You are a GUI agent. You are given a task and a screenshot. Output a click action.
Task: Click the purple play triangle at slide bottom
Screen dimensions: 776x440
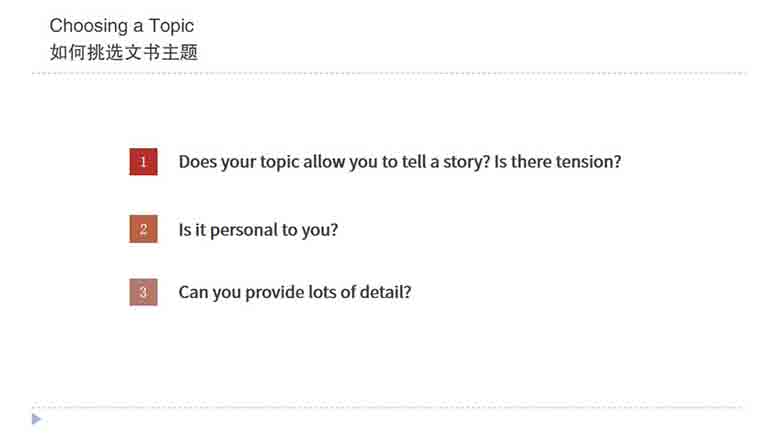tap(36, 419)
